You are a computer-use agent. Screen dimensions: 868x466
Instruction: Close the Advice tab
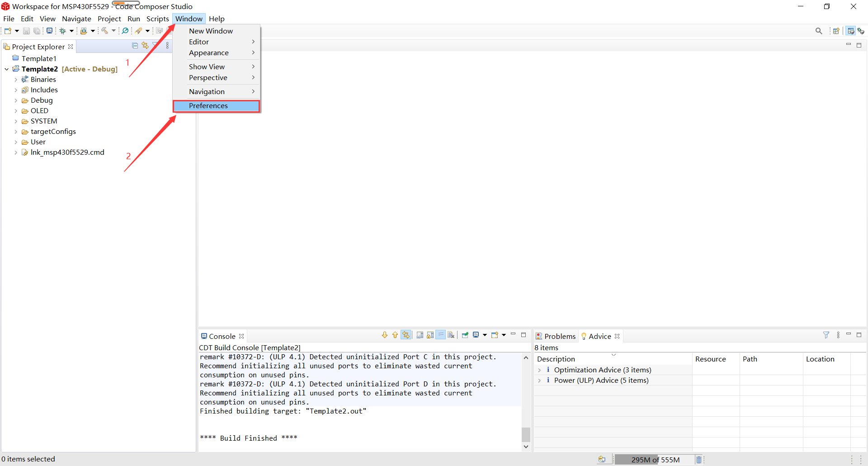617,336
